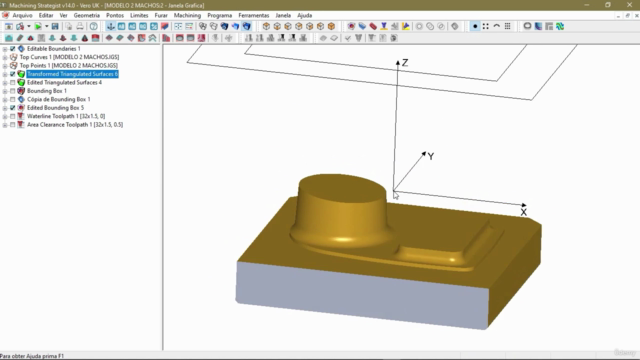Click the Print icon in toolbar
Screen dimensions: 640x360
pos(80,27)
